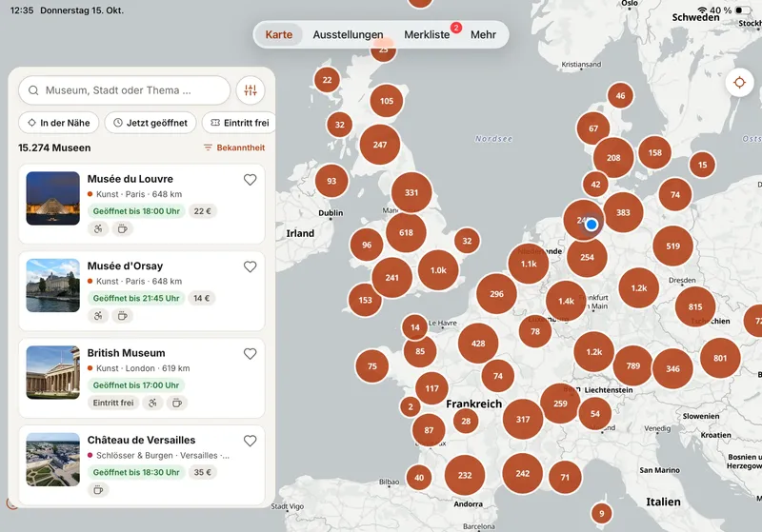Toggle the 'Eintritt frei' filter chip
This screenshot has width=762, height=532.
[x=239, y=123]
